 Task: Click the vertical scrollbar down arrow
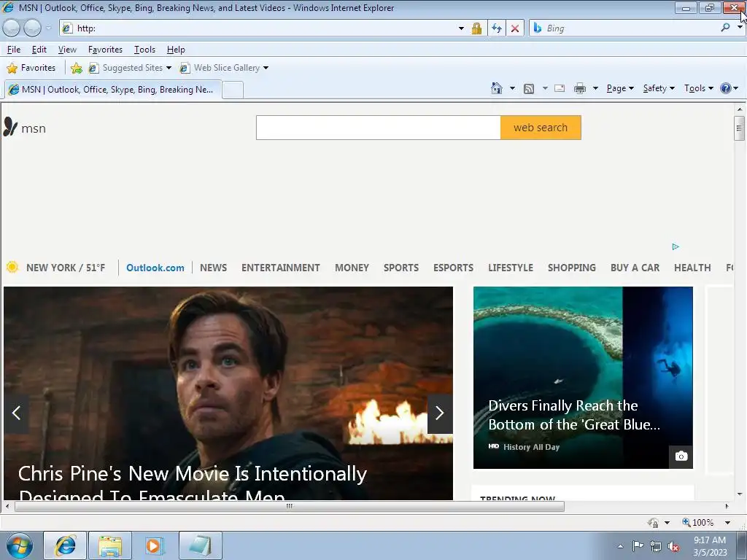tap(740, 494)
